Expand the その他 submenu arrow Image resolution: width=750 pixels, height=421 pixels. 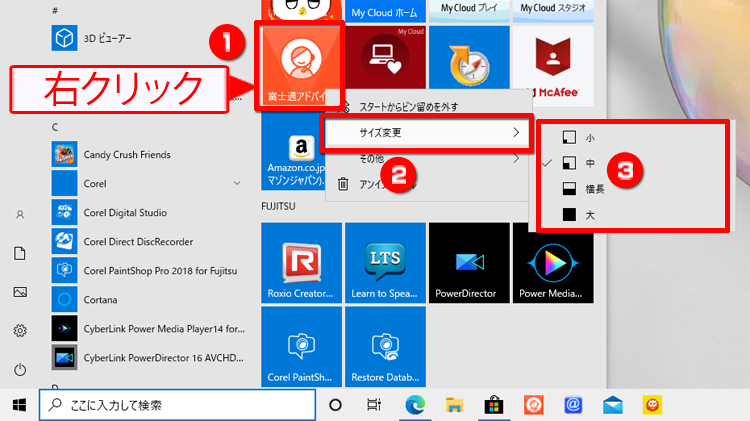516,158
